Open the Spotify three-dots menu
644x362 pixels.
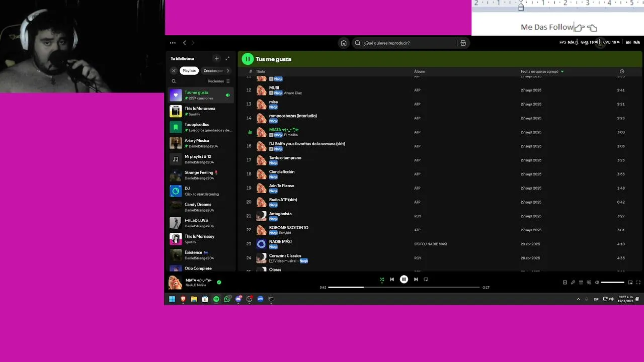[x=173, y=43]
